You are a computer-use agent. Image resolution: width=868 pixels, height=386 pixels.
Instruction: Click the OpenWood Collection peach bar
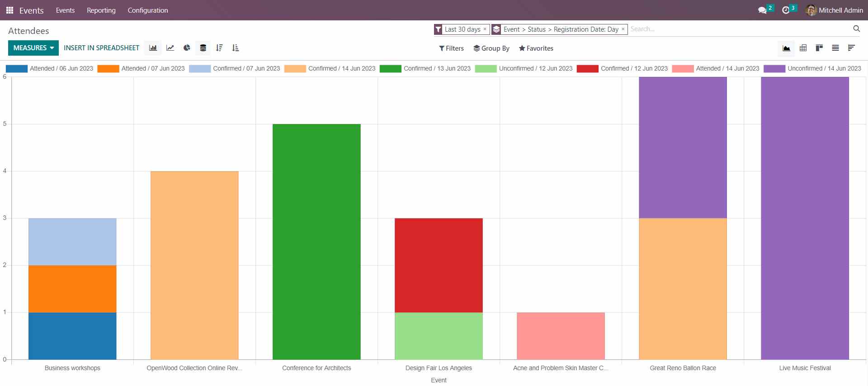[x=194, y=265]
